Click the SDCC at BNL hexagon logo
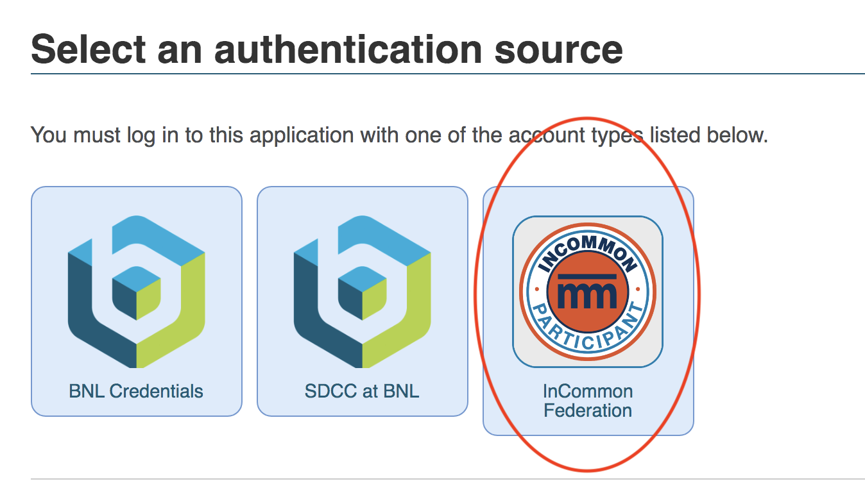Image resolution: width=865 pixels, height=504 pixels. click(362, 292)
